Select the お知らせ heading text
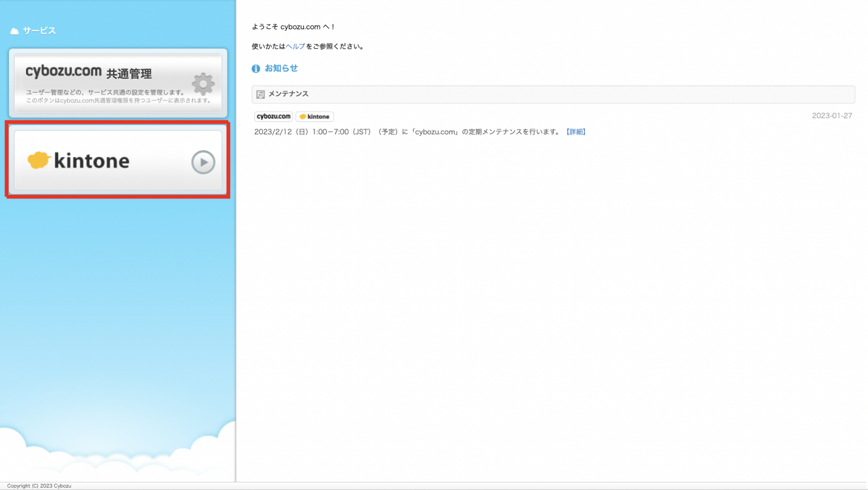Screen dimensions: 868x490 (x=280, y=68)
